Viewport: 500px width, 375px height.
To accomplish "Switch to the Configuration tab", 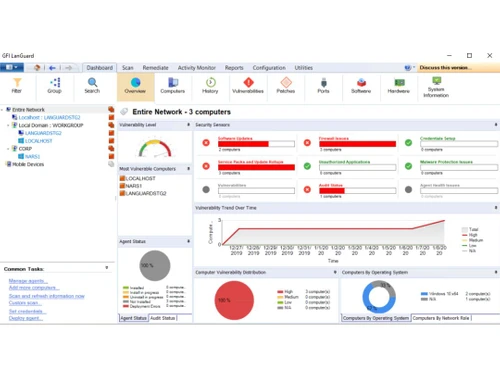I will pos(269,68).
